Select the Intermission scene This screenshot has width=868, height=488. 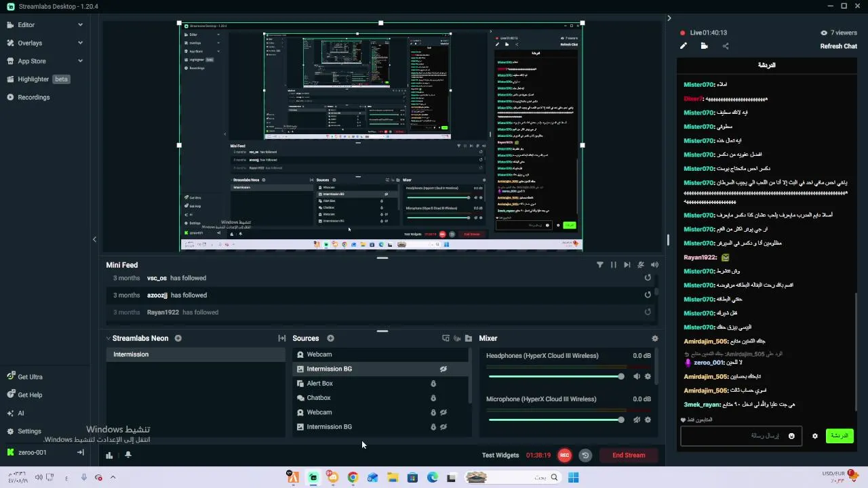(x=195, y=354)
